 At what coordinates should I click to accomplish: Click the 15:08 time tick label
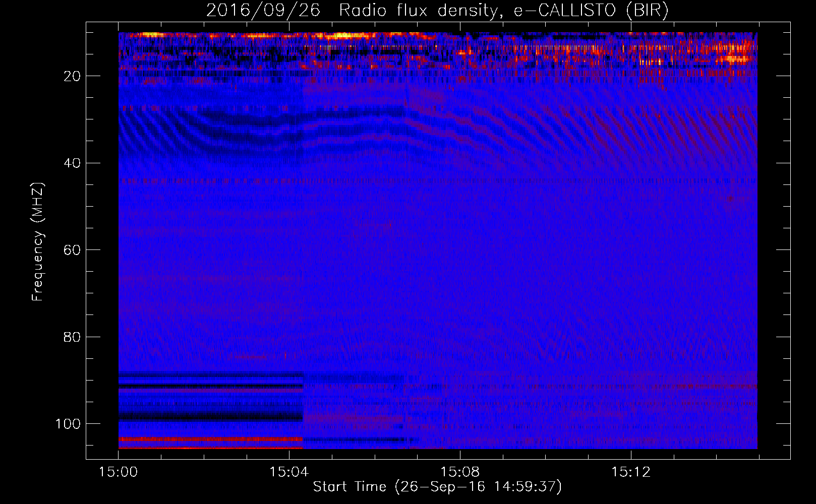point(460,472)
